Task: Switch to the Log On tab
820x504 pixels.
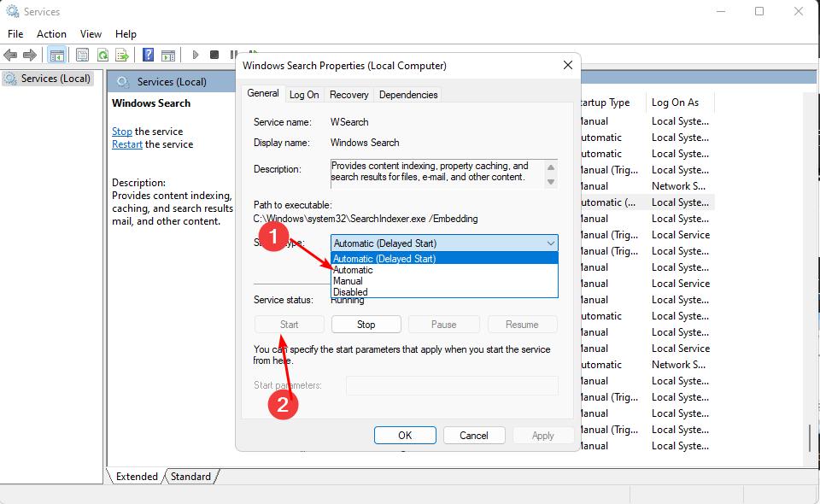Action: tap(304, 95)
